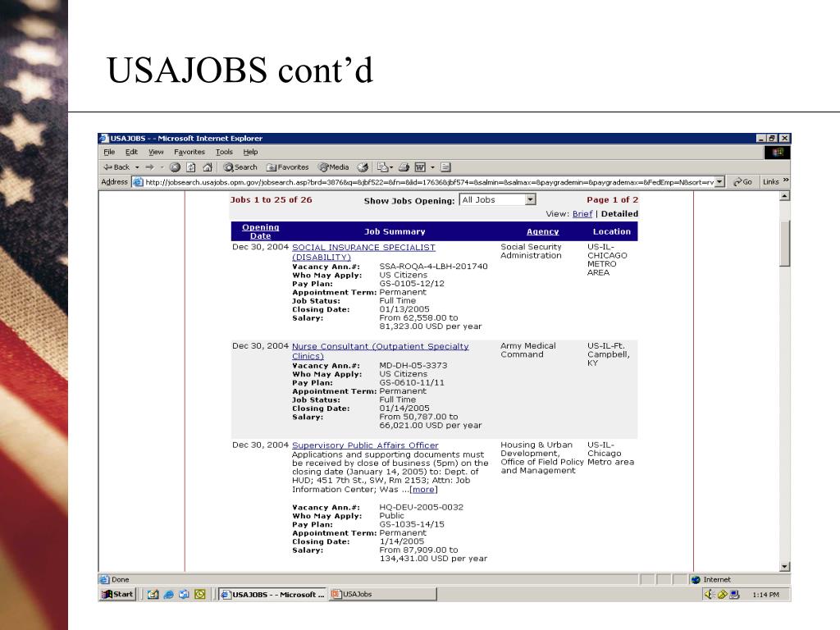Click the Stop loading icon
The height and width of the screenshot is (630, 840).
tap(175, 167)
